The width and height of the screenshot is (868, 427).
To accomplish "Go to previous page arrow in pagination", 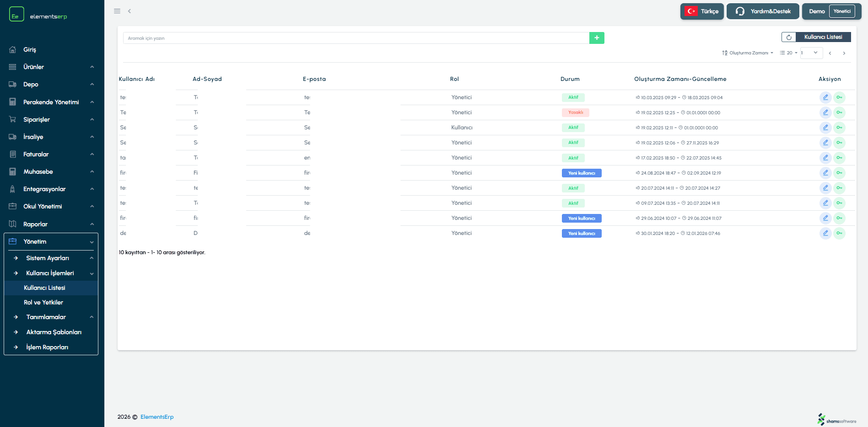I will [830, 53].
